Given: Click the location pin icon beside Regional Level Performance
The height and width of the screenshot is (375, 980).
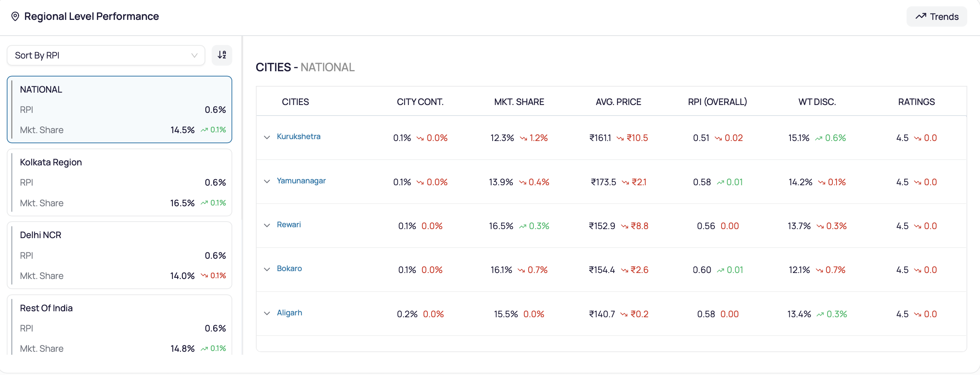Looking at the screenshot, I should 15,16.
